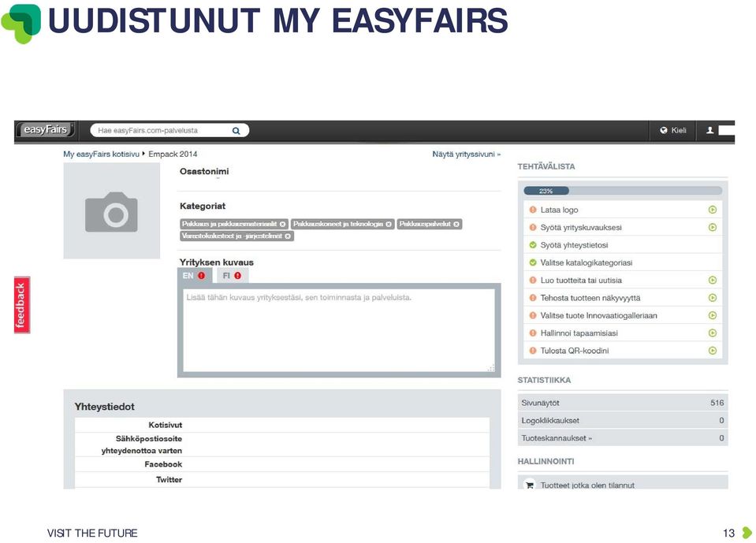
Task: Click the Logoklikkaukset statistics row
Action: (623, 420)
